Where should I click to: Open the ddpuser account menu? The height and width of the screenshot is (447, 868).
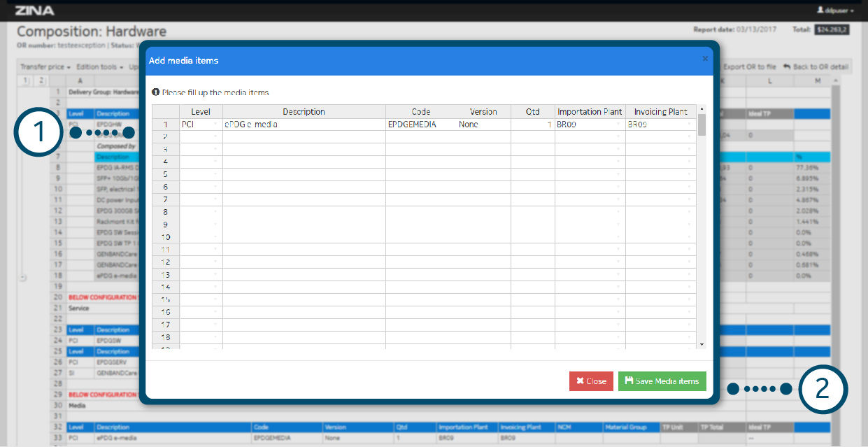(x=835, y=10)
